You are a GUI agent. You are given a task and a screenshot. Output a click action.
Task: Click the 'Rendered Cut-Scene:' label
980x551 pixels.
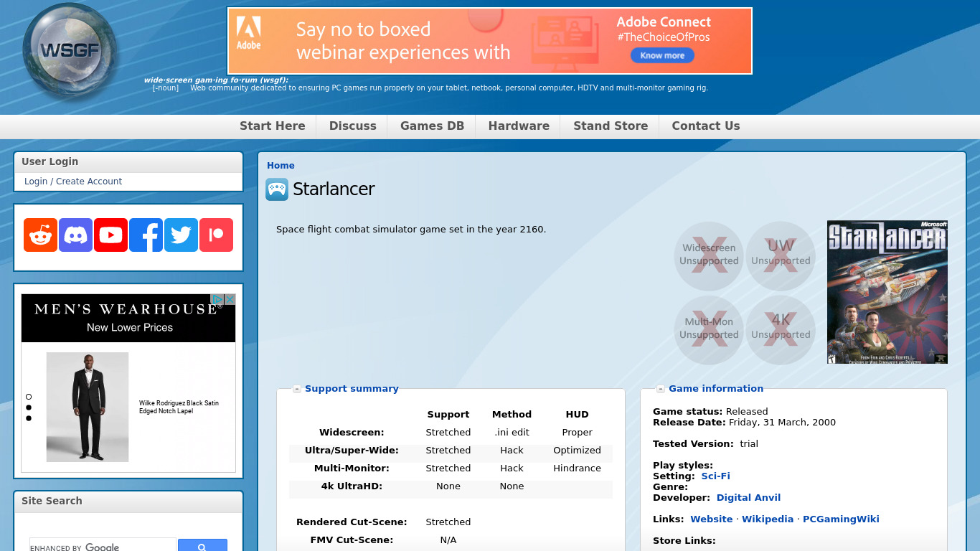[x=352, y=522]
